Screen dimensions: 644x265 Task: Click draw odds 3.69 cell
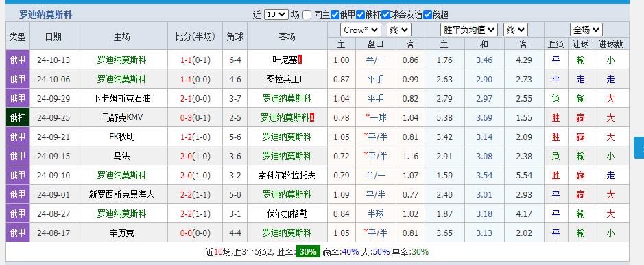484,117
